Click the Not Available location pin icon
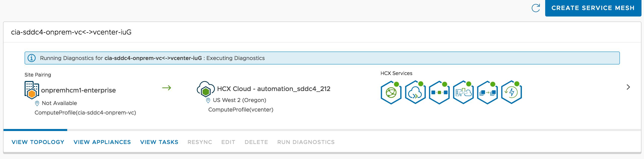The width and height of the screenshot is (644, 159). click(37, 103)
